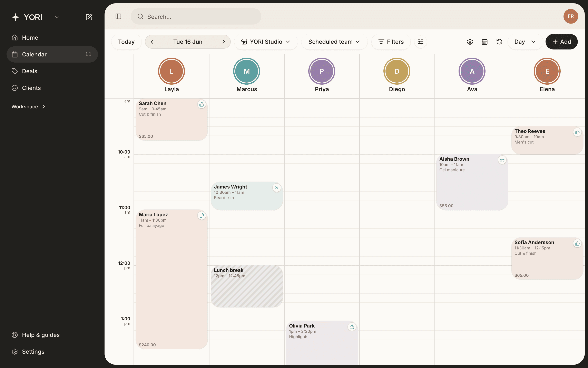
Task: Open Clients in sidebar
Action: point(52,88)
